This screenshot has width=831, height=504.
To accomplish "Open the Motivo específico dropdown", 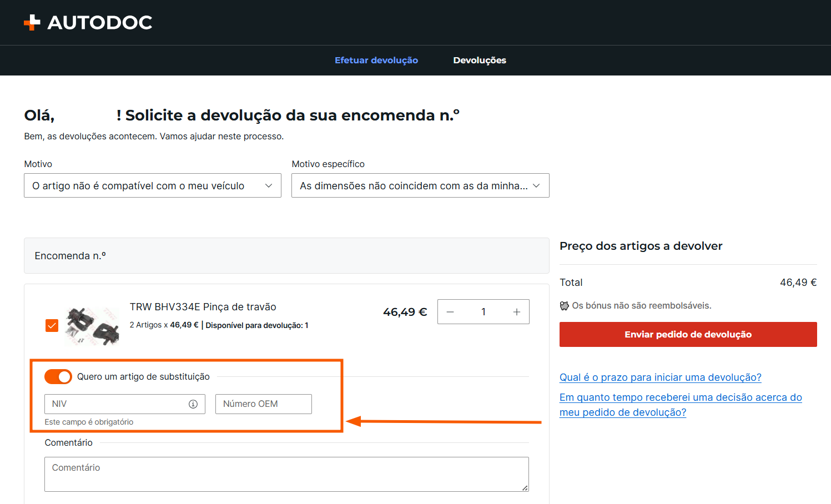I will click(x=420, y=185).
